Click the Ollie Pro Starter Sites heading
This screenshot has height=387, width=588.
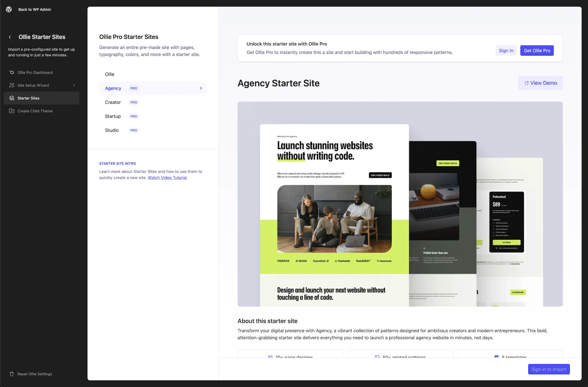pos(129,37)
